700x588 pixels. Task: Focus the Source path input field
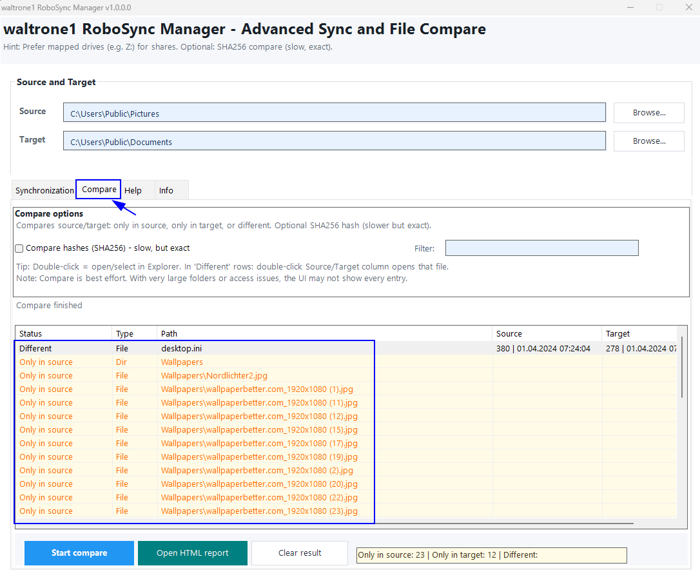[x=334, y=113]
